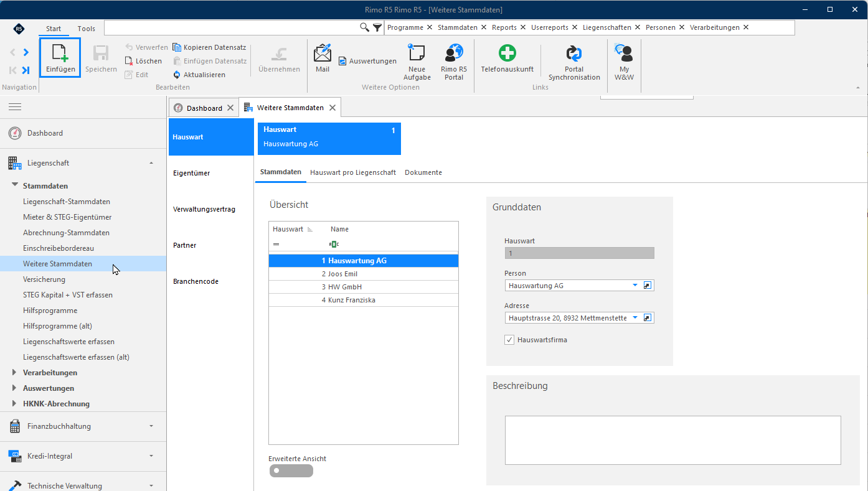Toggle the Erweiterte Ansicht switch
Screen dimensions: 868x491
click(x=291, y=470)
